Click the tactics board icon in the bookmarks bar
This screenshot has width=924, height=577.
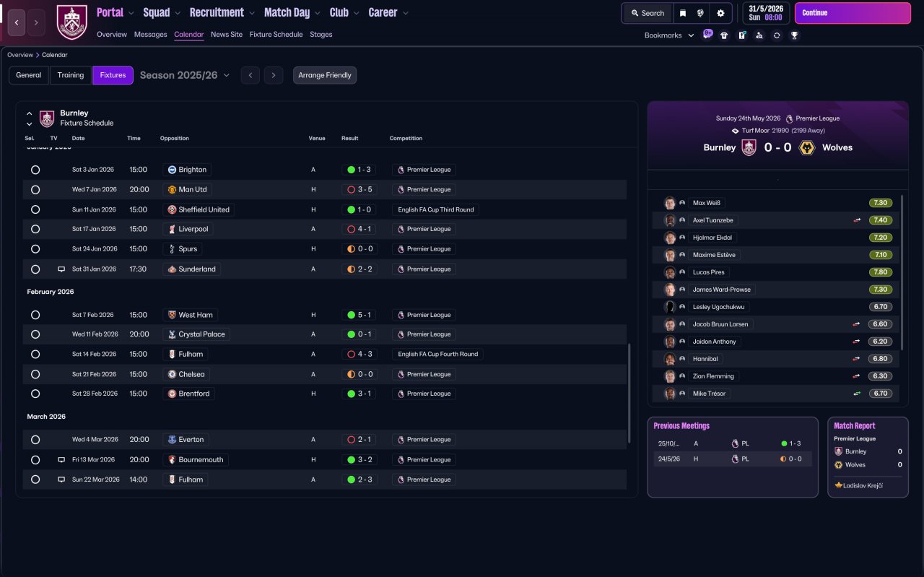tap(741, 35)
